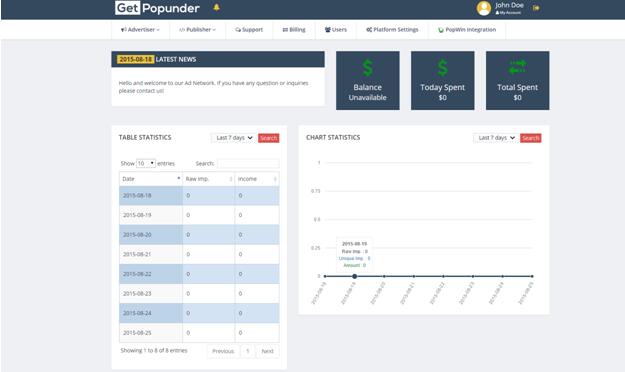Click the logout icon beside John Doe
This screenshot has height=372, width=625.
coord(536,8)
